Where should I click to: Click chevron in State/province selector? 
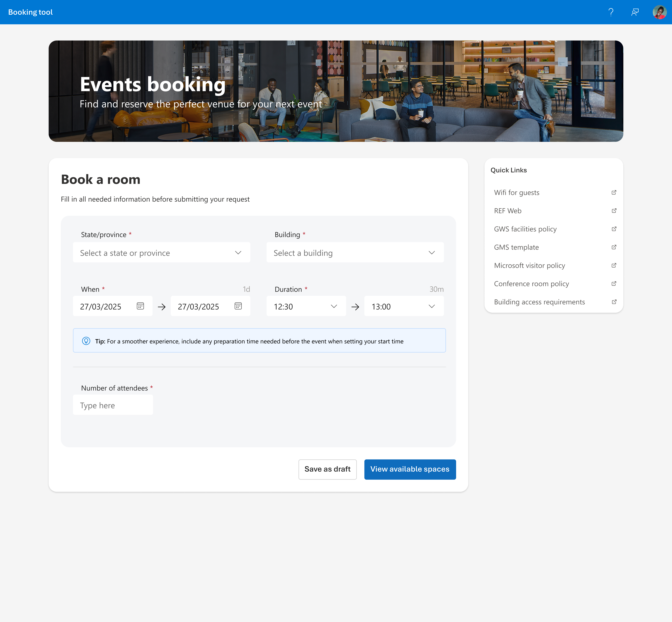pos(238,252)
